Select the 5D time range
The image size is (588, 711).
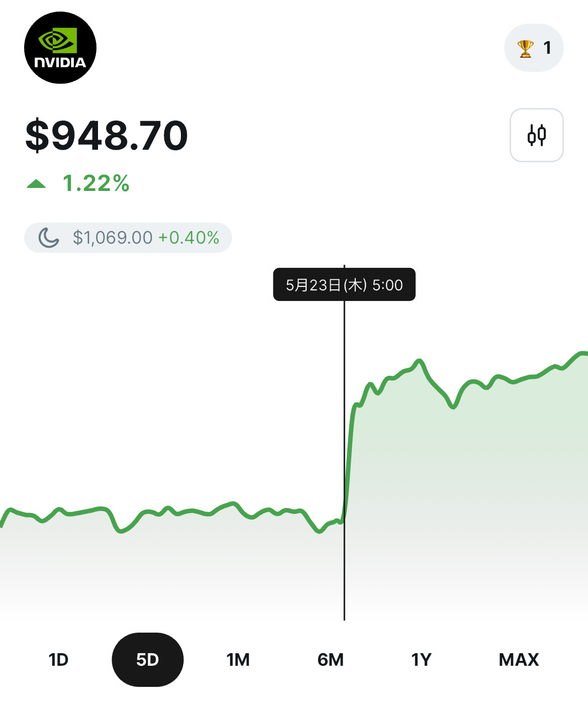[x=147, y=659]
